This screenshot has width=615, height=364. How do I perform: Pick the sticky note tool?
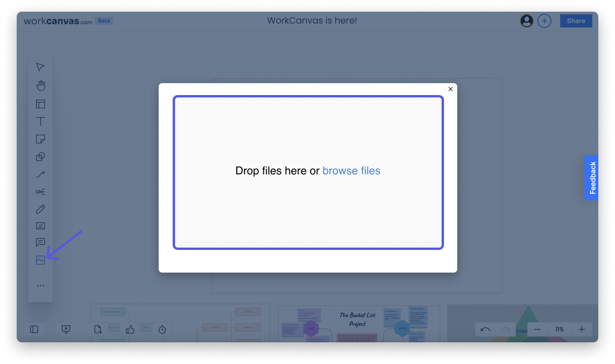40,139
